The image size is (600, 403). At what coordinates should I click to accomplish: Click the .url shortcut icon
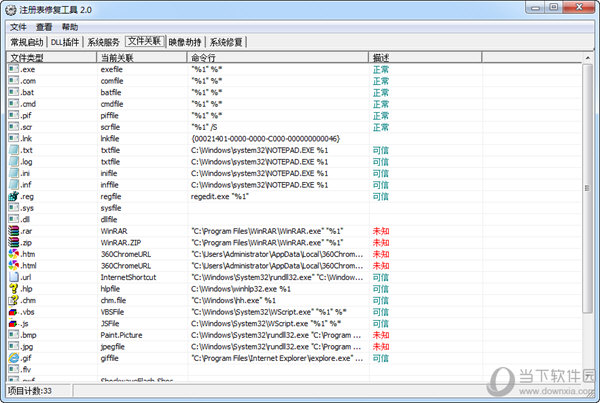(x=14, y=277)
